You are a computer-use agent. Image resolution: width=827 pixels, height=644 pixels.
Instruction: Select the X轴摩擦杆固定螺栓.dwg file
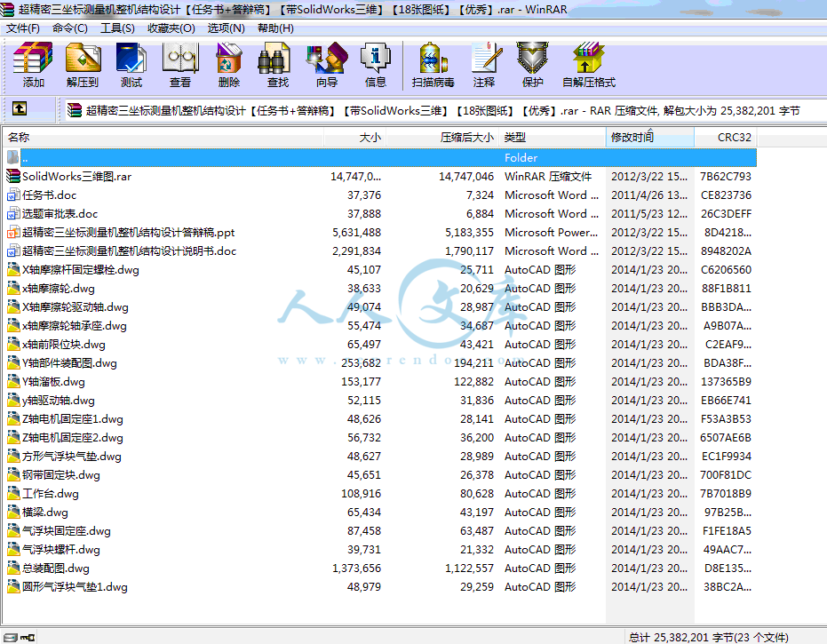(x=81, y=270)
